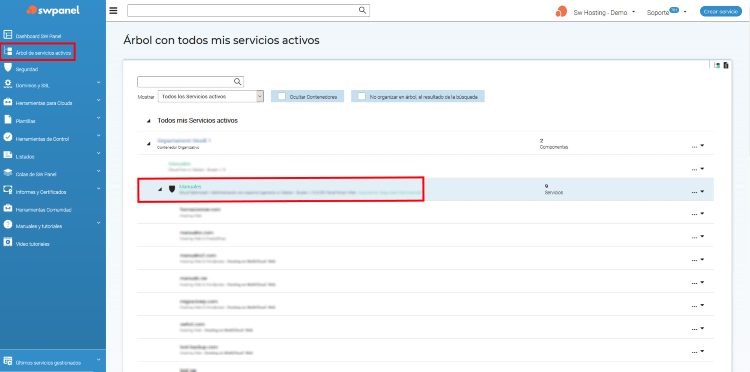
Task: Click the swpanel logo
Action: click(53, 10)
